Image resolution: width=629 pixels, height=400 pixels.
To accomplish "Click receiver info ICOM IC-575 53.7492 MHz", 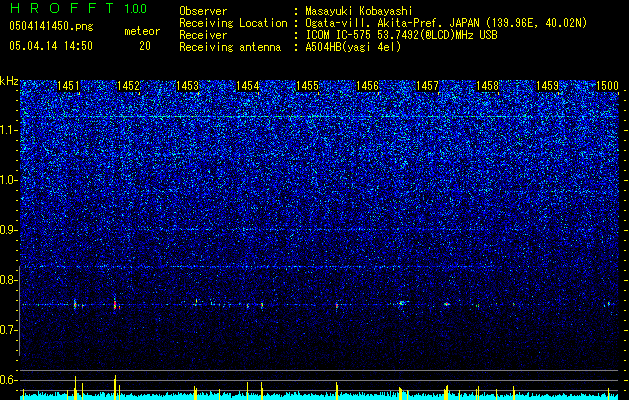I will [x=401, y=35].
